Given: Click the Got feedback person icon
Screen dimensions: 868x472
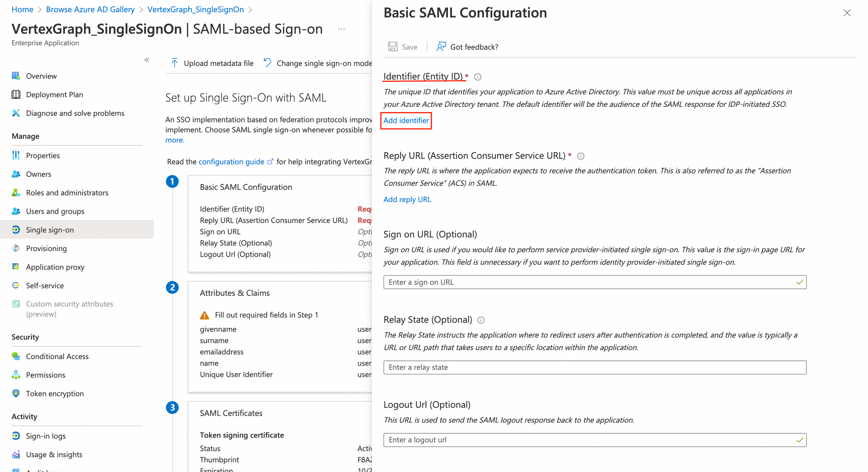Looking at the screenshot, I should pos(441,46).
